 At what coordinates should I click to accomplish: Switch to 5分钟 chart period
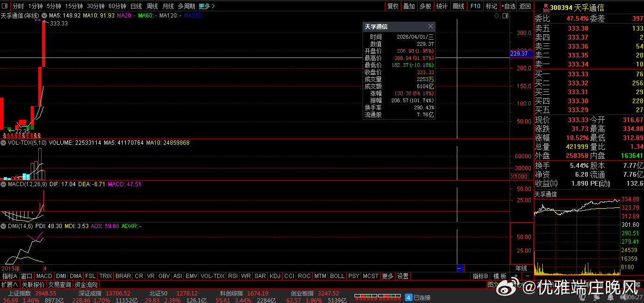(54, 6)
